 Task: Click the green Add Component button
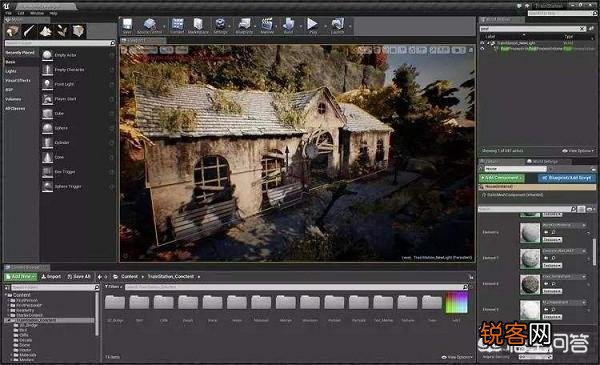(x=502, y=178)
